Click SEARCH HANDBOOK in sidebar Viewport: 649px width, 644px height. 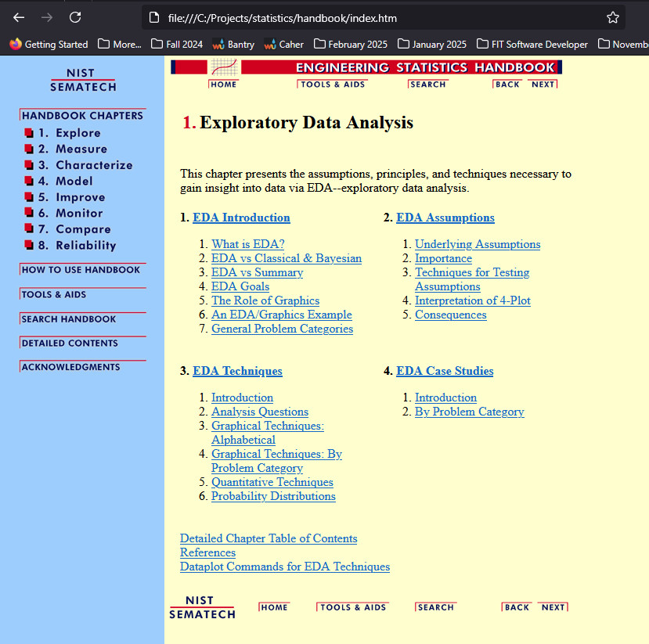click(x=82, y=319)
